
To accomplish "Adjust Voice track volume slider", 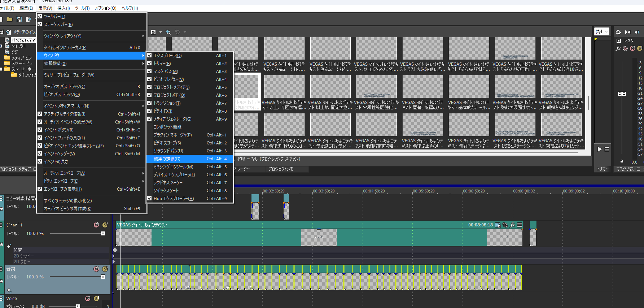I will 78,306.
